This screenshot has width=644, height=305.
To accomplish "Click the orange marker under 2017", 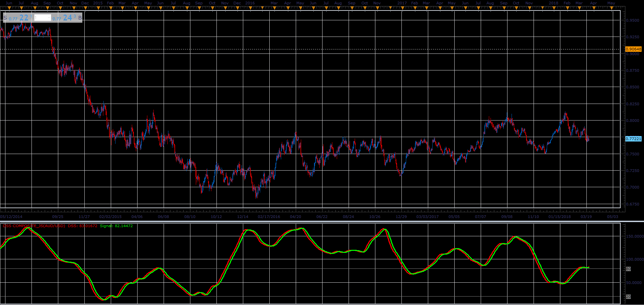I will [x=402, y=8].
